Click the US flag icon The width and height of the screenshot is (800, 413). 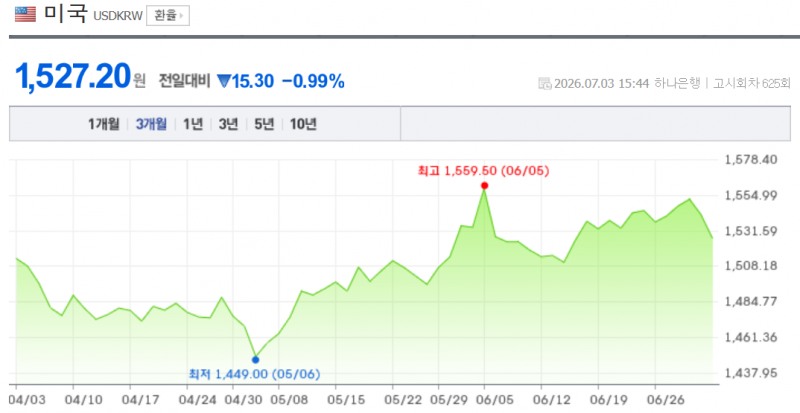(x=26, y=14)
